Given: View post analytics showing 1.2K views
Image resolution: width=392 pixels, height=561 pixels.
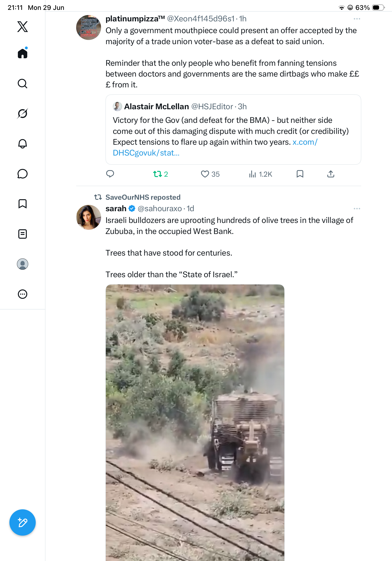Looking at the screenshot, I should (x=260, y=174).
